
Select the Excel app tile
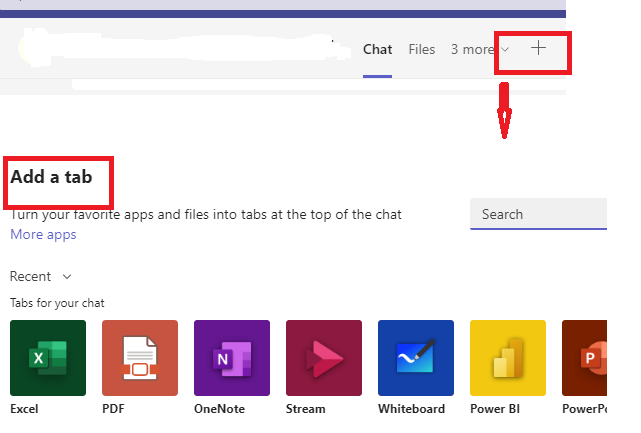[48, 358]
